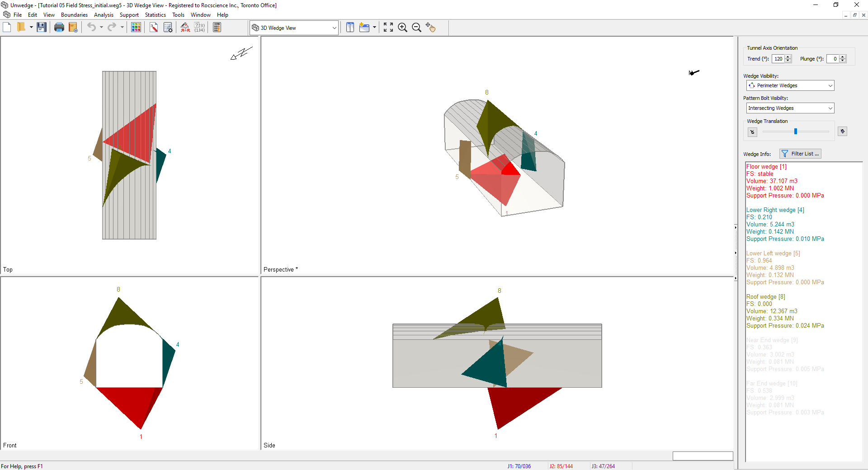
Task: Click the calculator icon in toolbar
Action: click(x=217, y=28)
